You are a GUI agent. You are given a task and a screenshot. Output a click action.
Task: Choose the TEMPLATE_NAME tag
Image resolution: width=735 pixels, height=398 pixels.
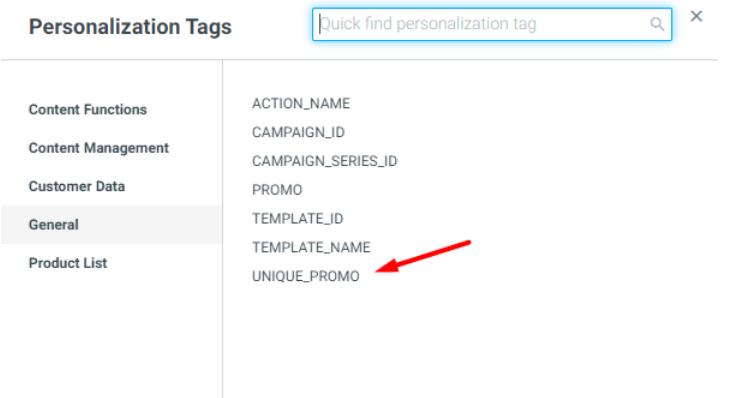(311, 248)
